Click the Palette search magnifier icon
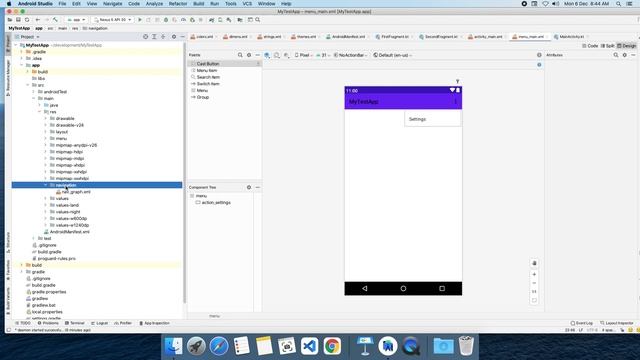Viewport: 640px width, 360px height. pos(240,55)
